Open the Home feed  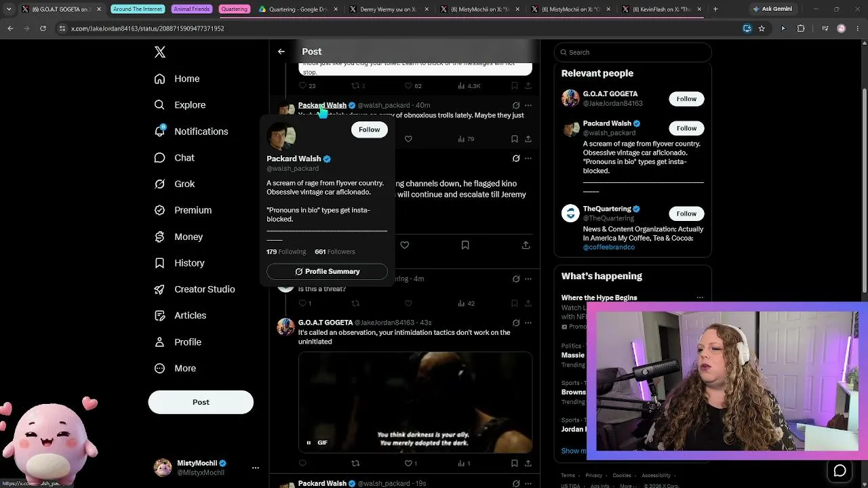click(x=177, y=79)
